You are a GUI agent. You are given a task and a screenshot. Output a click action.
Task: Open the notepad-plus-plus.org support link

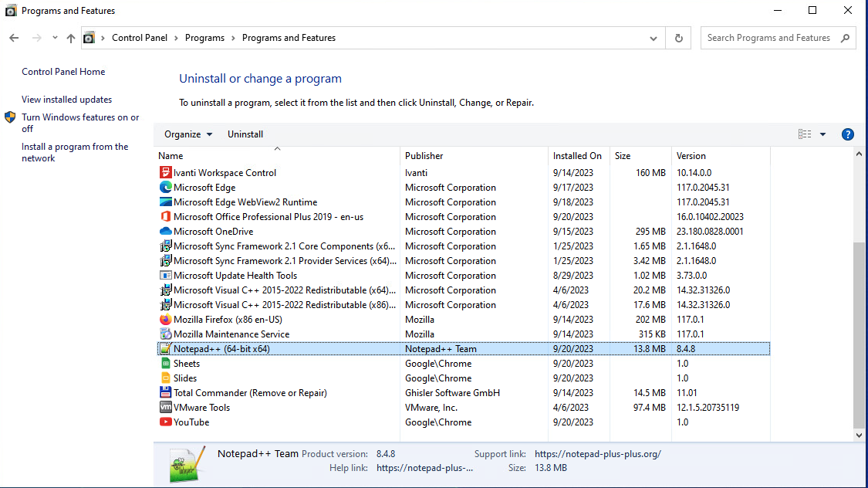tap(598, 454)
